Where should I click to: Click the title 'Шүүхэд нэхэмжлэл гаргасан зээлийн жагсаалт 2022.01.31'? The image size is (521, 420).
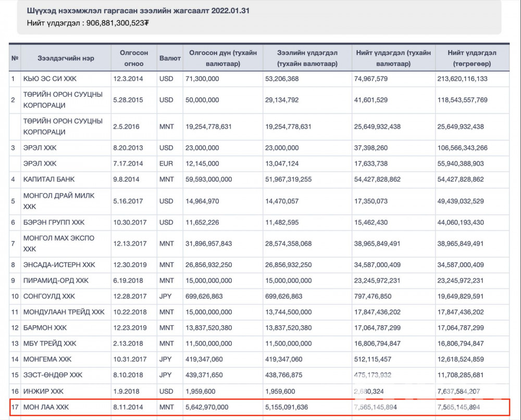tap(138, 10)
